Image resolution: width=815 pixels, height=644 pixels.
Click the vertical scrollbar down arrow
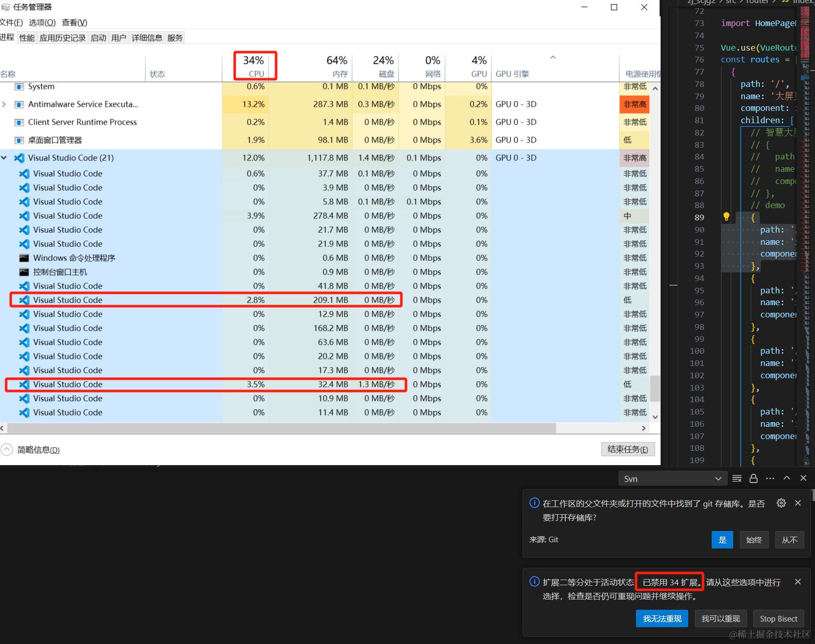[x=655, y=417]
